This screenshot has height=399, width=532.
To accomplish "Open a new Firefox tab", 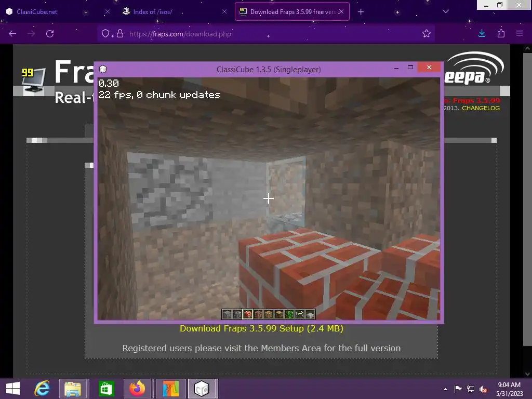I will [361, 12].
